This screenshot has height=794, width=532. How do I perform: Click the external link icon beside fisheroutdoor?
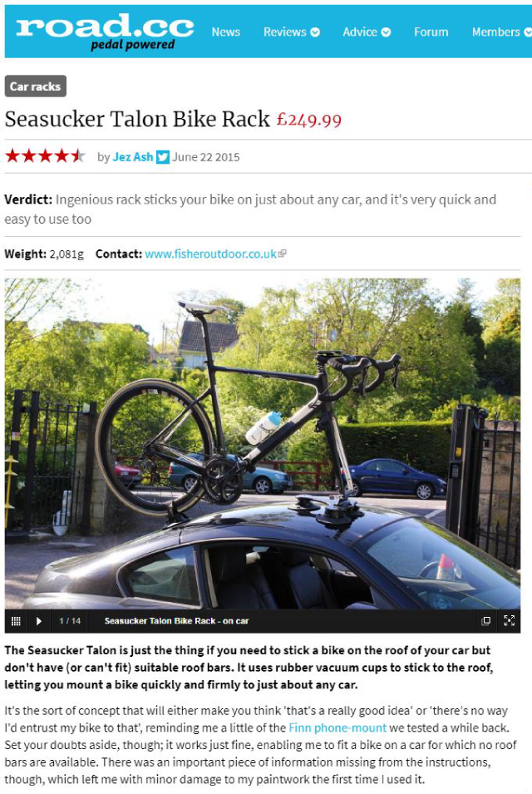(283, 254)
